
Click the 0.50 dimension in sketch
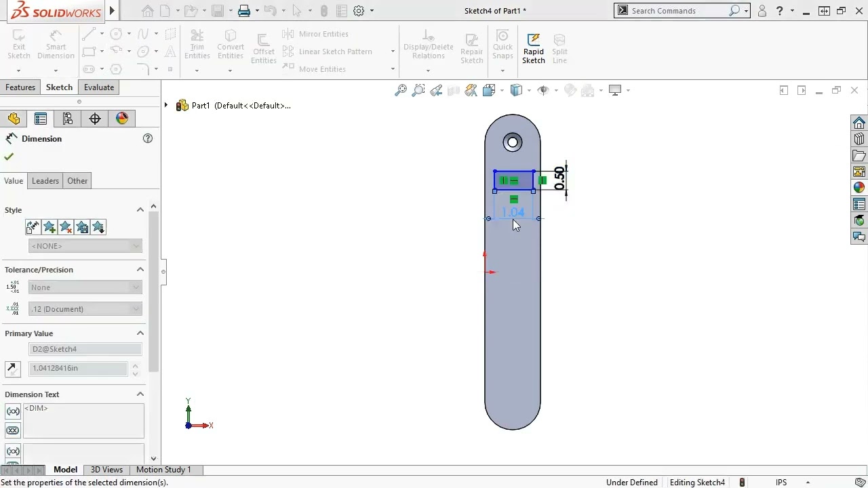(559, 178)
